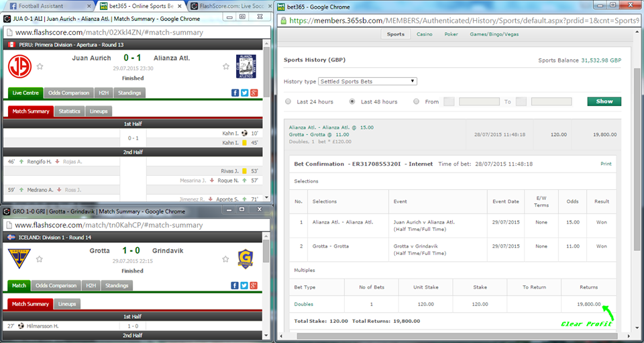
Task: Share Grotta match on Facebook
Action: 235,285
